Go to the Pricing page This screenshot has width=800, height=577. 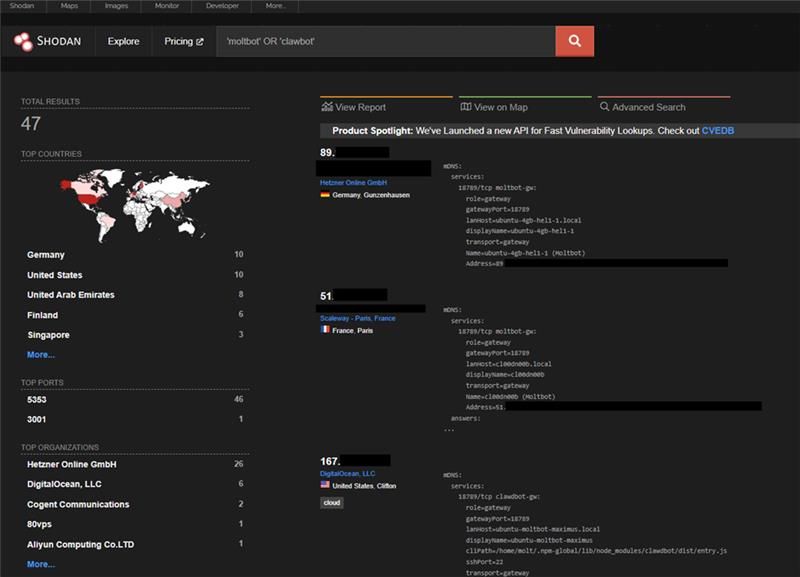(x=183, y=42)
